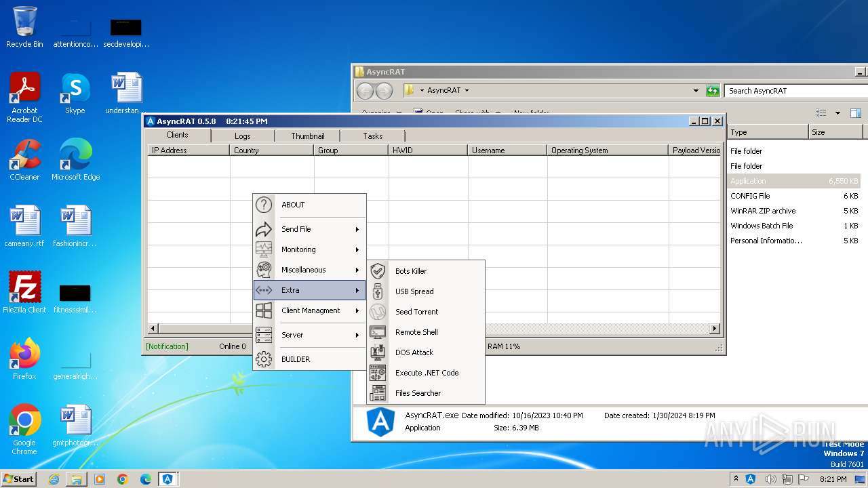Choose BUILDER from the context menu
The width and height of the screenshot is (868, 488).
coord(309,359)
